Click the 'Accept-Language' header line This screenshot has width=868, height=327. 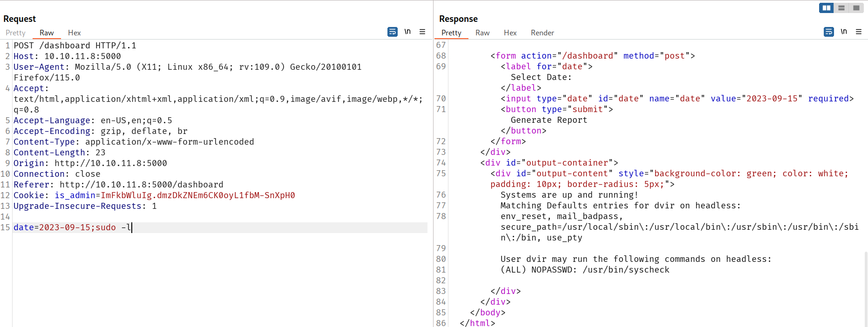tap(93, 120)
